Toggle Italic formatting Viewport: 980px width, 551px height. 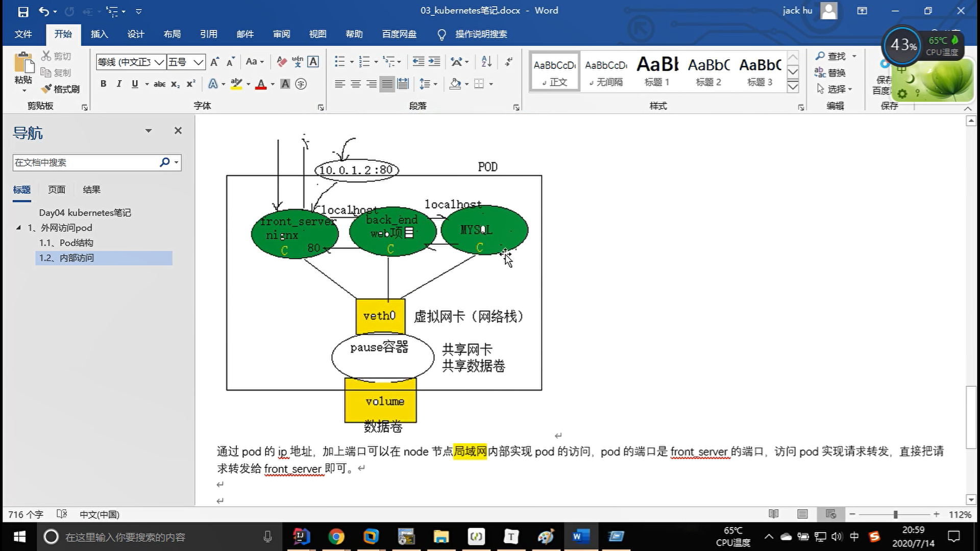tap(119, 84)
